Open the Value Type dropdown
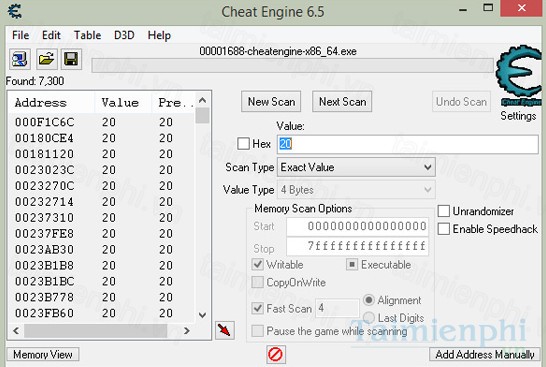 tap(356, 190)
